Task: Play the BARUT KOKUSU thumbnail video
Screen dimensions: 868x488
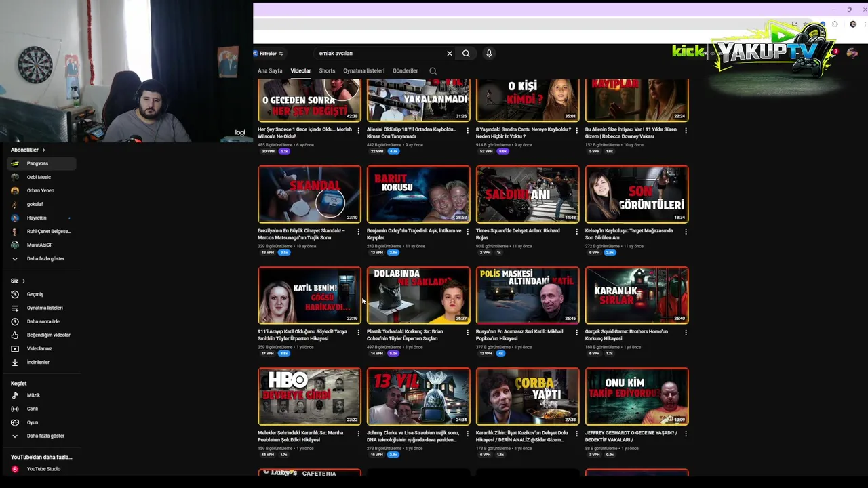Action: coord(418,195)
